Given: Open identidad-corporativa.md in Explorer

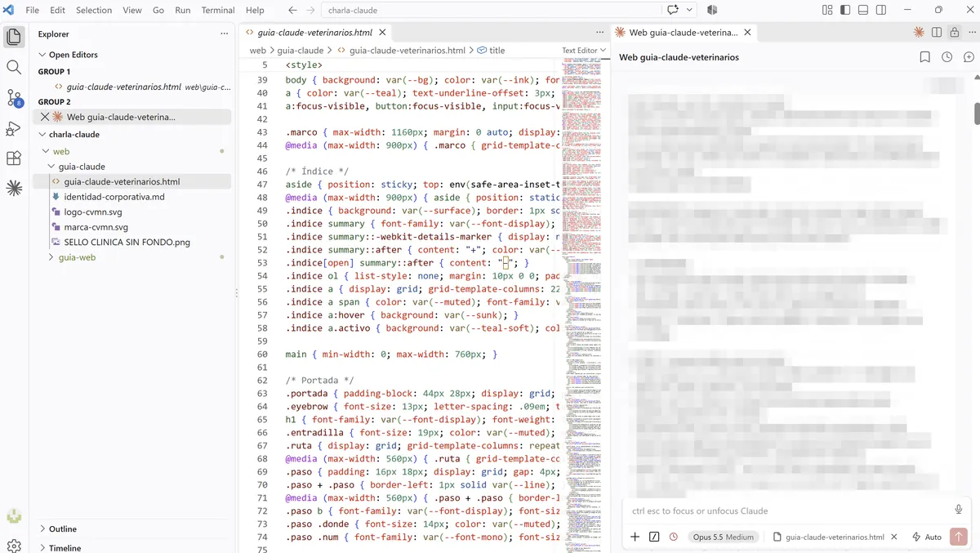Looking at the screenshot, I should (114, 197).
